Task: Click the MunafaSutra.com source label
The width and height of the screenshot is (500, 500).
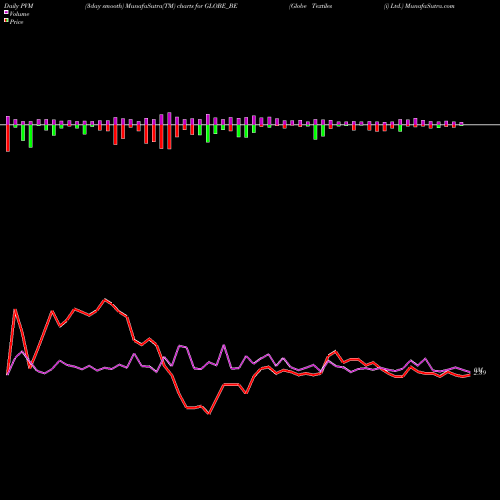Action: (430, 6)
